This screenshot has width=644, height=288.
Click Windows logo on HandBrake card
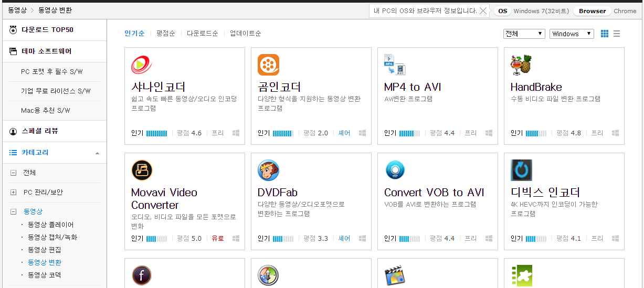(x=616, y=133)
